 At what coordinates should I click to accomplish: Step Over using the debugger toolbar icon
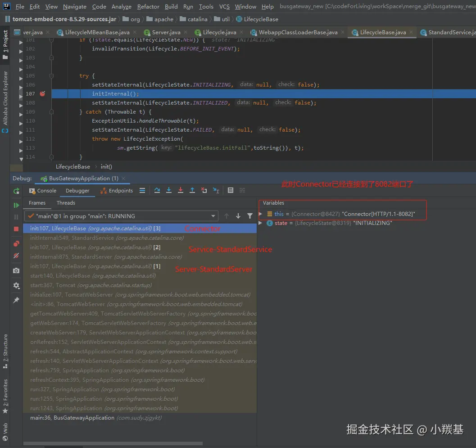157,191
